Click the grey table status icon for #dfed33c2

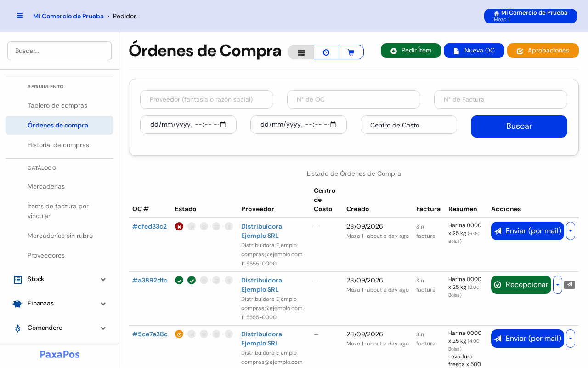tap(216, 226)
